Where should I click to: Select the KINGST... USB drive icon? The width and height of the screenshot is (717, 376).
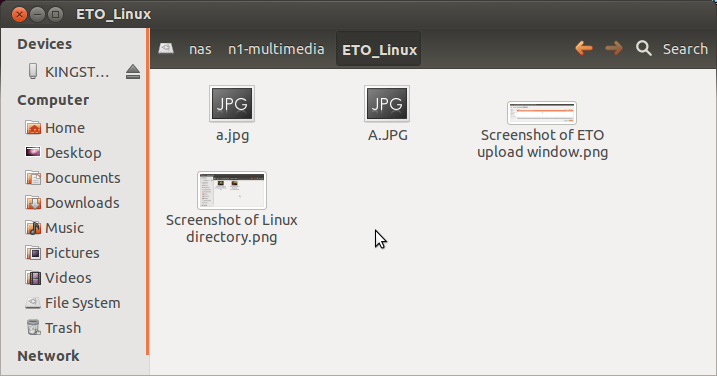click(32, 71)
